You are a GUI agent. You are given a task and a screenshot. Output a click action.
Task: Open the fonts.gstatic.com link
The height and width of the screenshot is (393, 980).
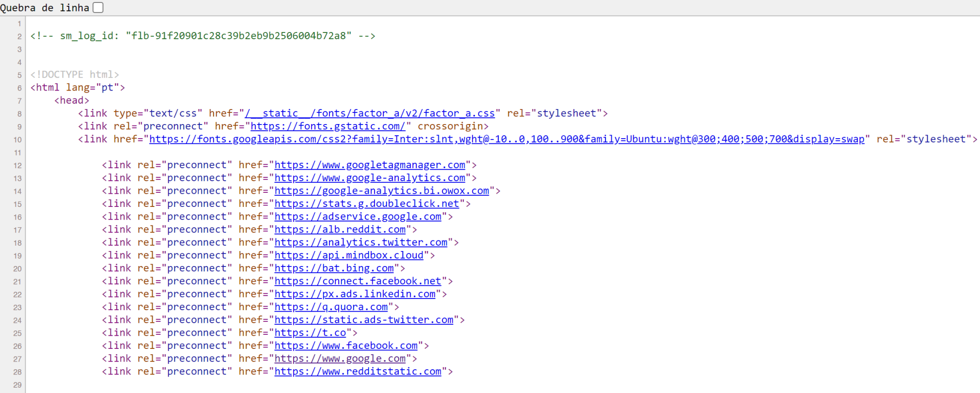click(328, 126)
